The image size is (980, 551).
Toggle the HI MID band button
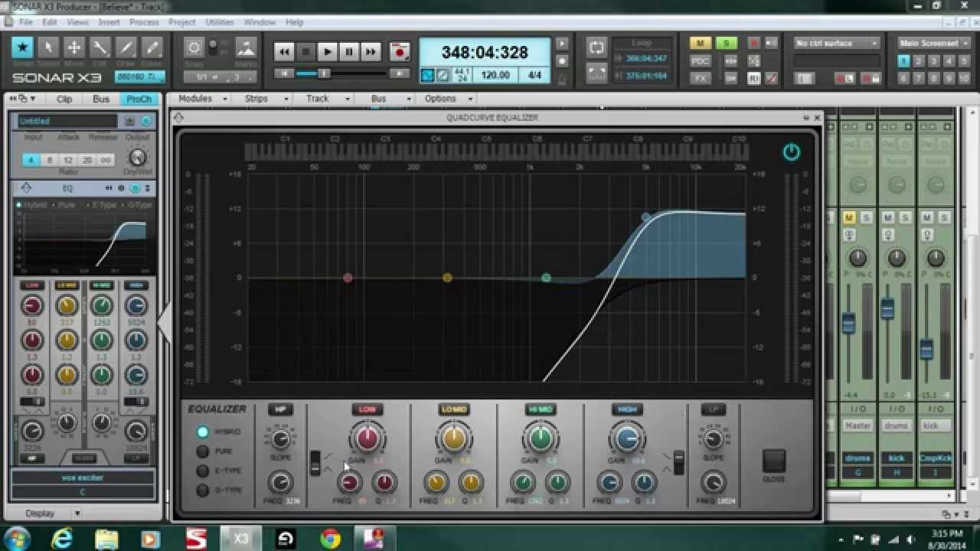click(541, 409)
